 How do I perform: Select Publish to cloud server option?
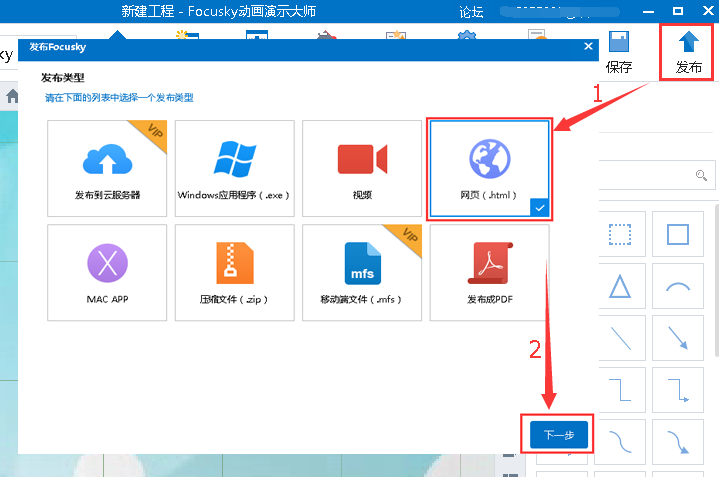107,168
